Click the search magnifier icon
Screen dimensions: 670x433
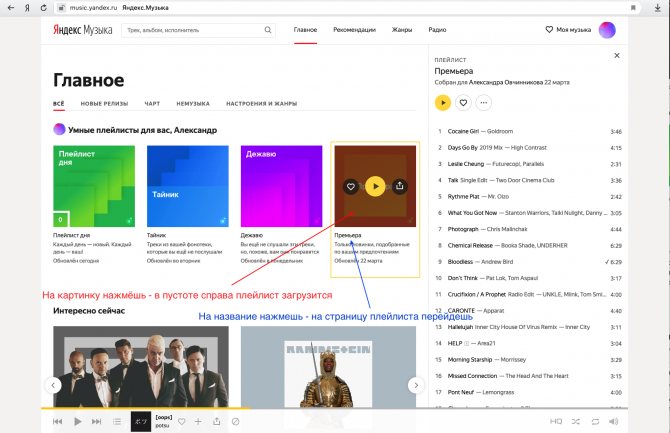click(268, 30)
